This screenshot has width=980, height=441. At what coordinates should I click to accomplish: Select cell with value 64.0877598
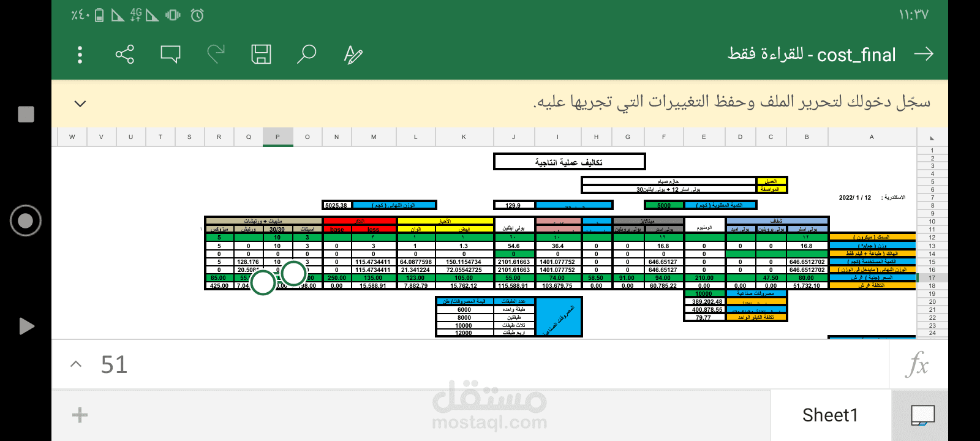(x=415, y=262)
